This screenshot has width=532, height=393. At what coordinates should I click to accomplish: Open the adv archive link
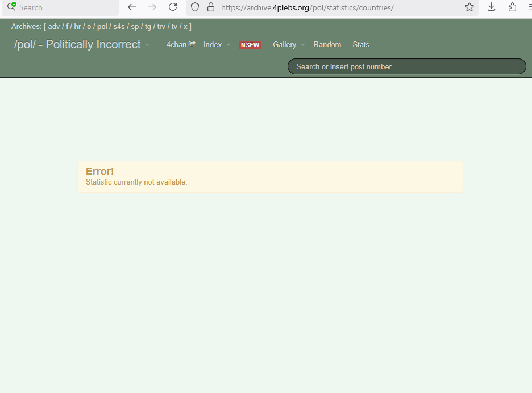(54, 27)
